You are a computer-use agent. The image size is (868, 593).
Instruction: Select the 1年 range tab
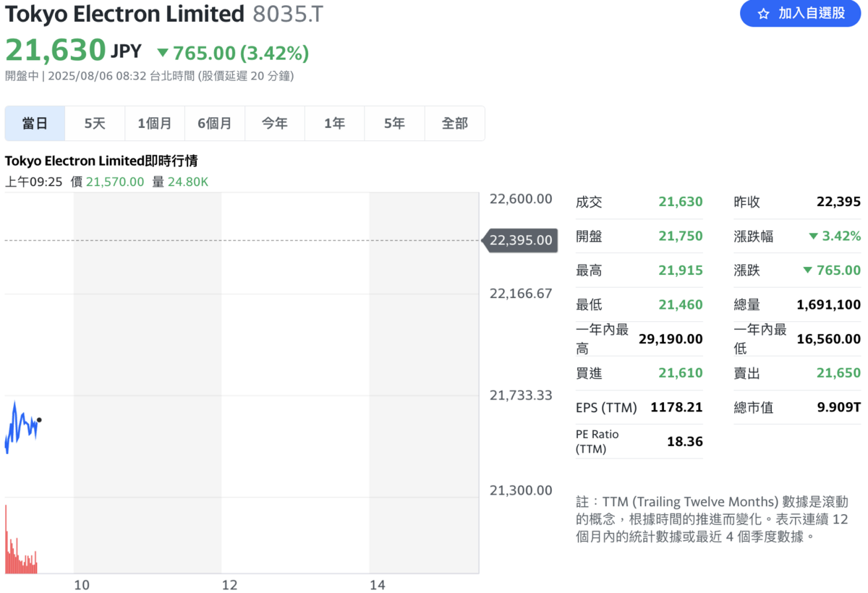(x=335, y=124)
